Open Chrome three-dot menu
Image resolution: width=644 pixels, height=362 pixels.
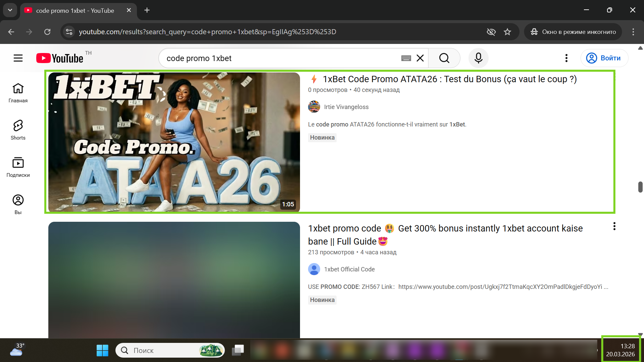[633, 32]
